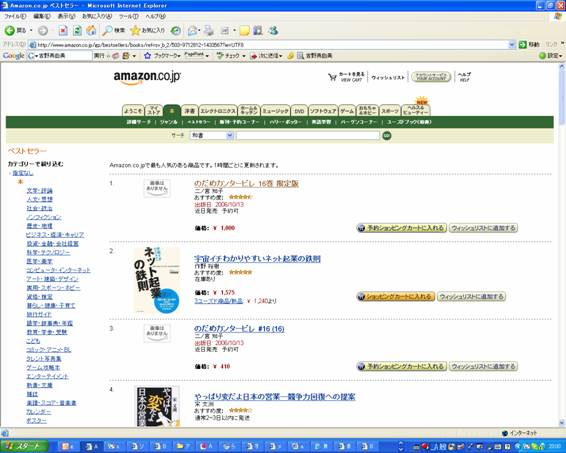Click the blue bookmark star on Google toolbar
This screenshot has width=566, height=453.
tap(147, 56)
